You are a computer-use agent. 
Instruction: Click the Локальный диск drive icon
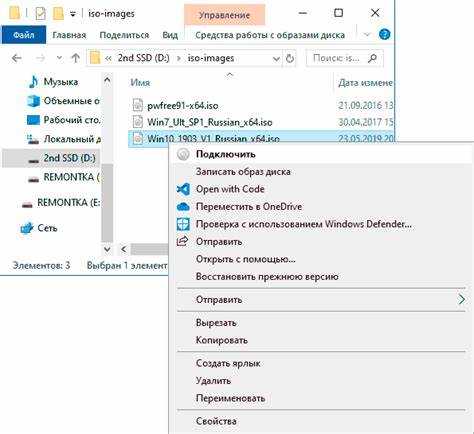coord(33,139)
